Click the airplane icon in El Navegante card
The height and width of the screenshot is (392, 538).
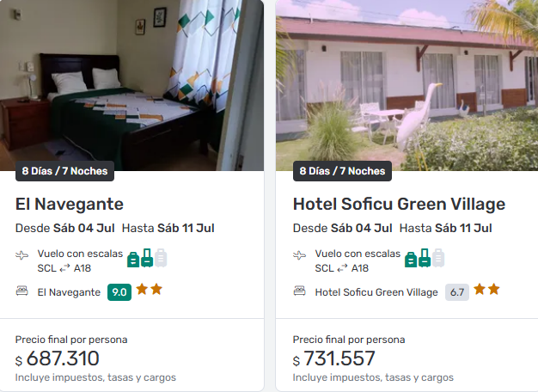tap(22, 255)
